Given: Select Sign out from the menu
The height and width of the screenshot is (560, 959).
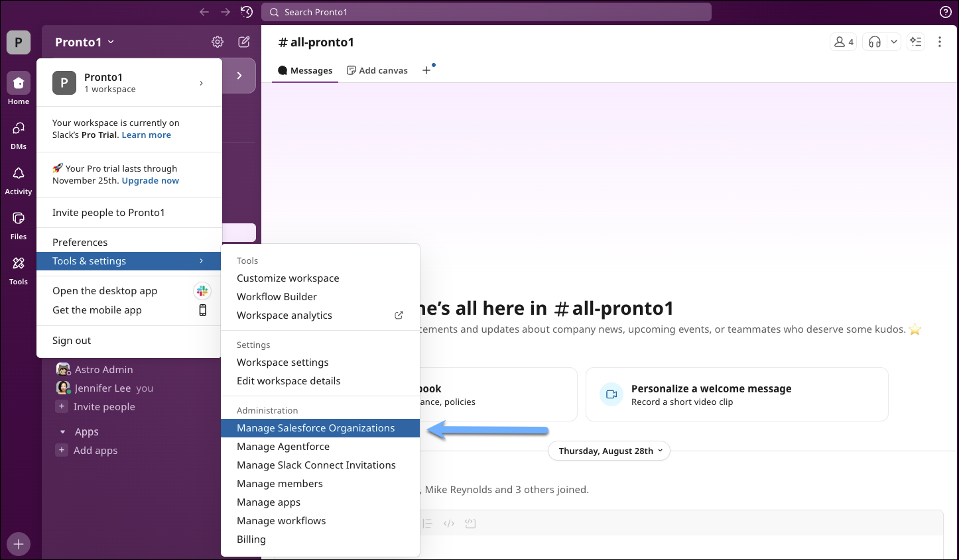Looking at the screenshot, I should pyautogui.click(x=71, y=340).
